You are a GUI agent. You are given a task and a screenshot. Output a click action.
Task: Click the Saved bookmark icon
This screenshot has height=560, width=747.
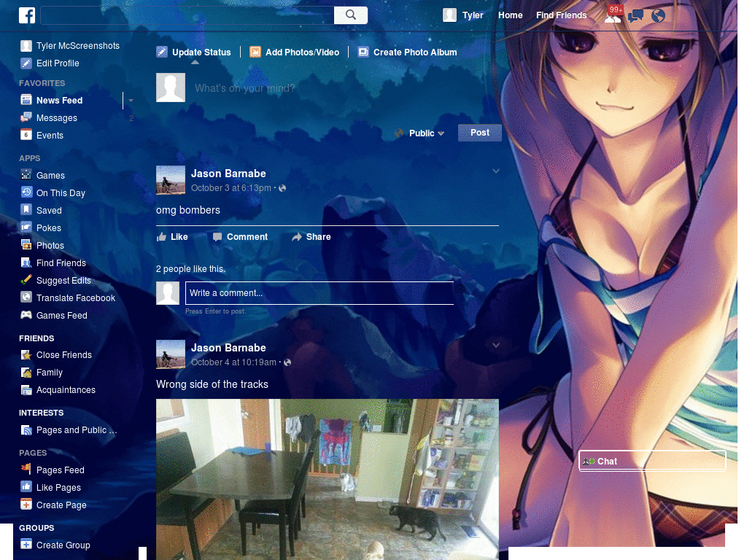(x=26, y=210)
